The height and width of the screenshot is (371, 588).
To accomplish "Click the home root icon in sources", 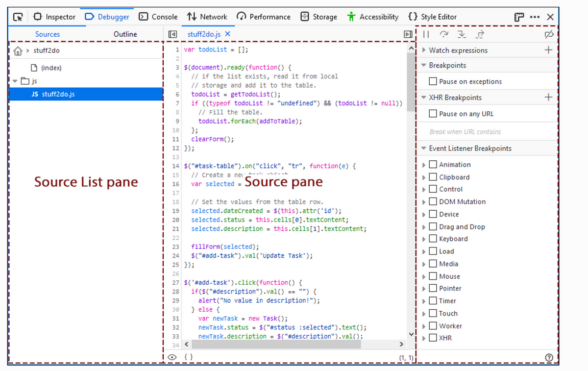I will pos(18,50).
